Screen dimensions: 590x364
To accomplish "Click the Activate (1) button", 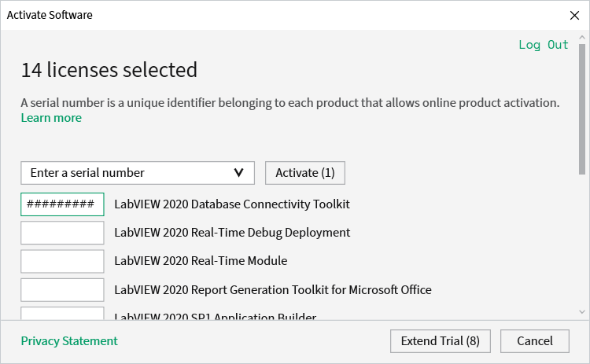I will click(304, 173).
